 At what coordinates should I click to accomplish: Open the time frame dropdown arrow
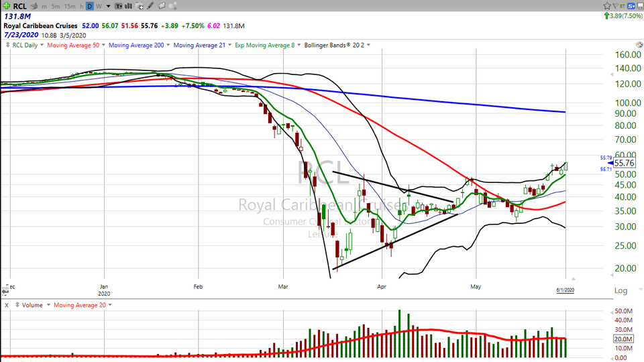(108, 6)
